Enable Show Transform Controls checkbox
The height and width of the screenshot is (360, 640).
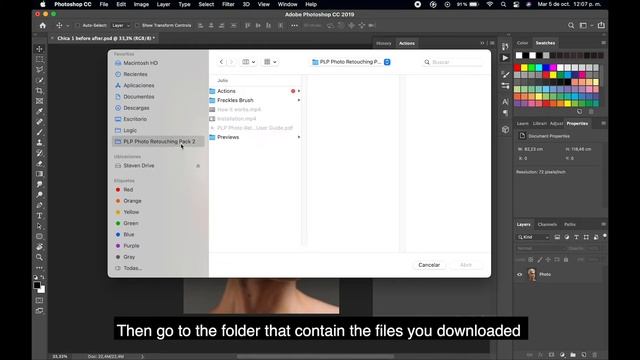[x=137, y=25]
